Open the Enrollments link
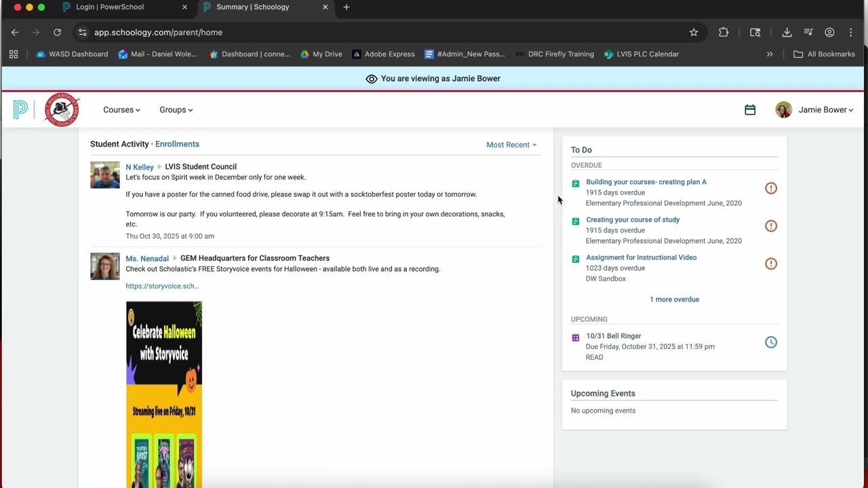This screenshot has height=488, width=868. click(x=177, y=144)
